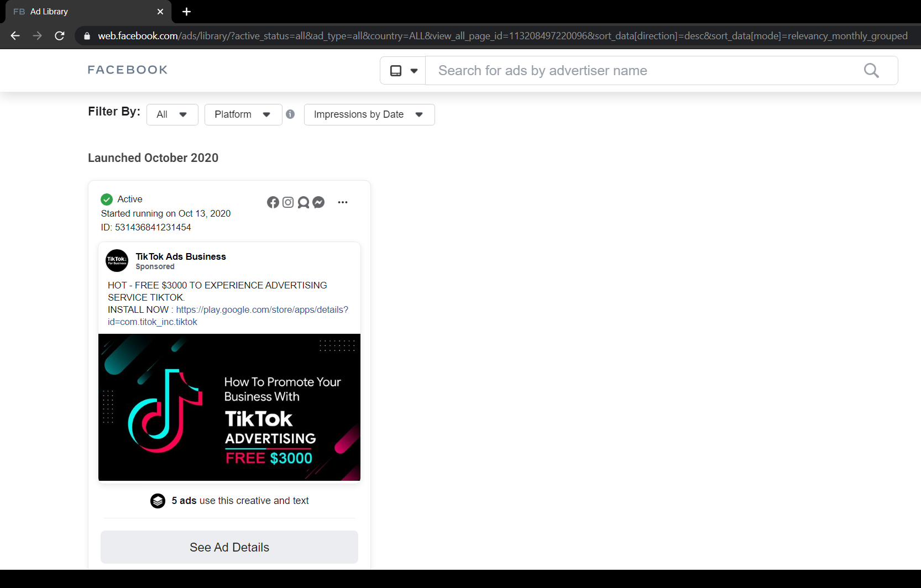Click the TikTok Ads Business avatar
Image resolution: width=921 pixels, height=588 pixels.
click(x=117, y=260)
